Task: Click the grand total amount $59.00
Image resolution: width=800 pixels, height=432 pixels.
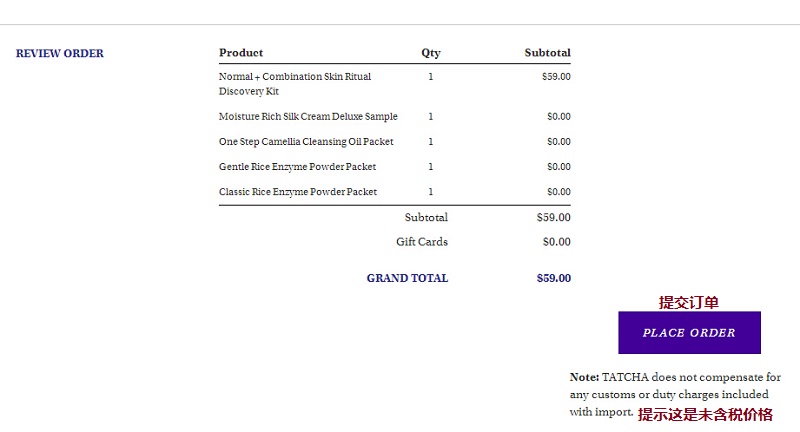Action: [554, 278]
